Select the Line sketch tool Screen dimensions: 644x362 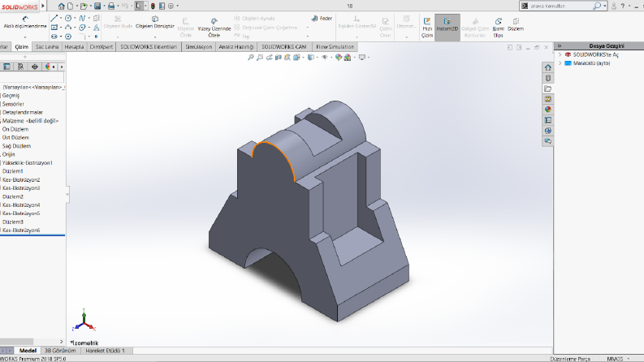(x=54, y=18)
